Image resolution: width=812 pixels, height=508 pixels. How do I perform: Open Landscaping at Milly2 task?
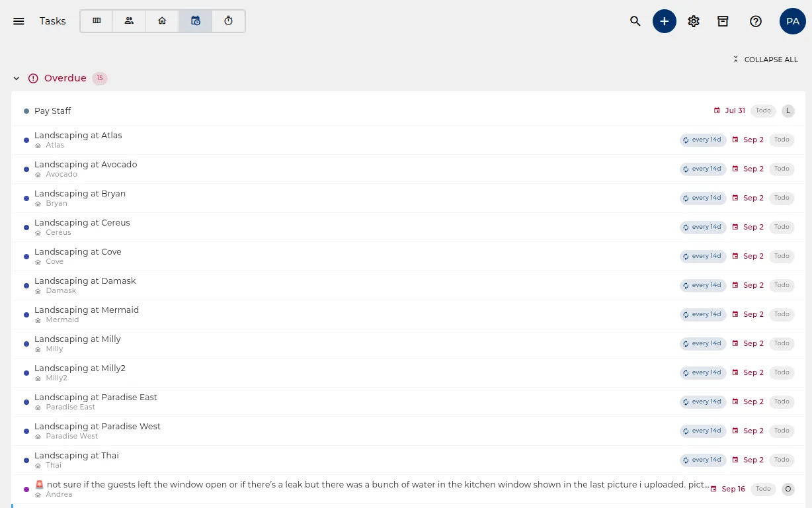408,372
